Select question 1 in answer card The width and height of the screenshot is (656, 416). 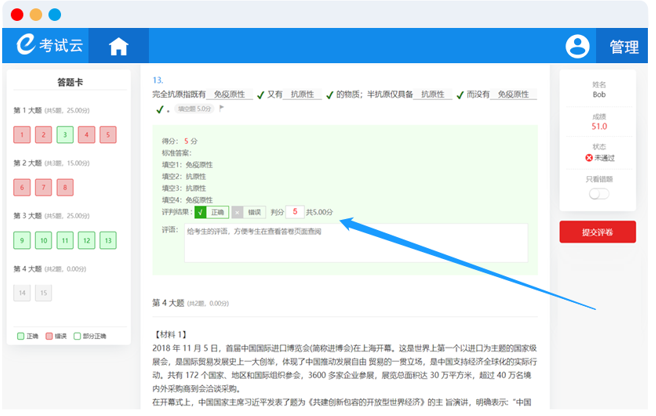pyautogui.click(x=21, y=134)
